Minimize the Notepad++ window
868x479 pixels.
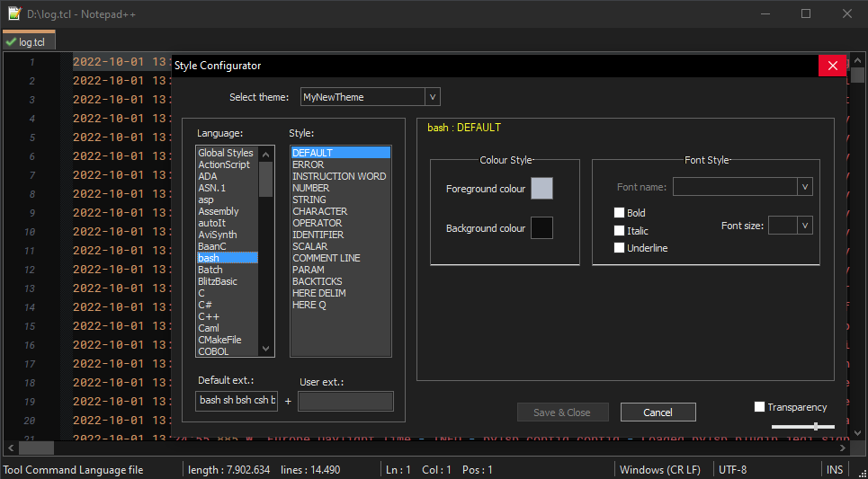[x=765, y=13]
